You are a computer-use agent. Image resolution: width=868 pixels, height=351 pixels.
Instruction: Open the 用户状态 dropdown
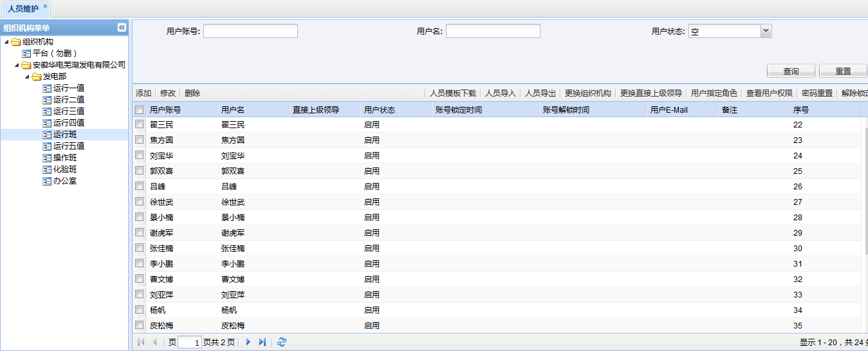(x=766, y=31)
